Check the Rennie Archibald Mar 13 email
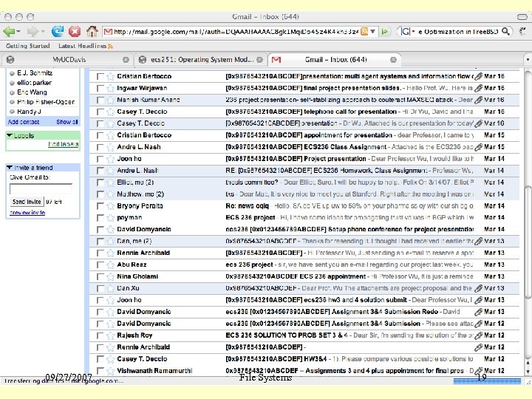Viewport: 532px width, 399px height. (x=100, y=253)
